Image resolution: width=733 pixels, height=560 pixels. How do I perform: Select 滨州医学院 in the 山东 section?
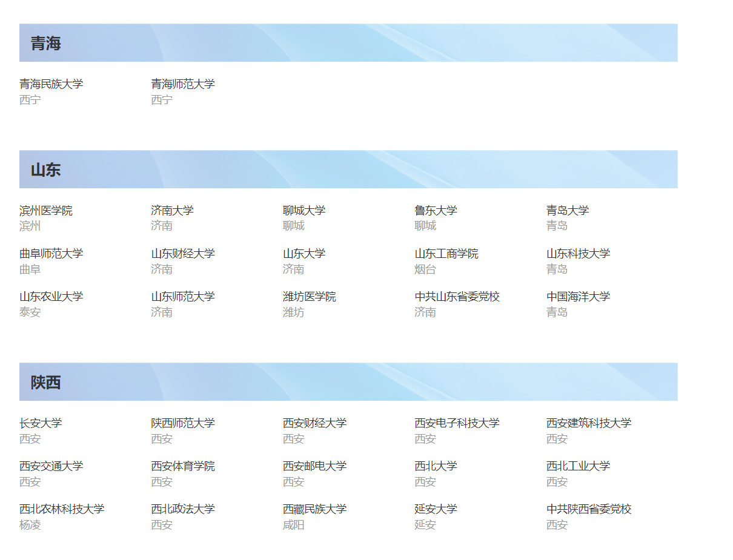pos(46,210)
